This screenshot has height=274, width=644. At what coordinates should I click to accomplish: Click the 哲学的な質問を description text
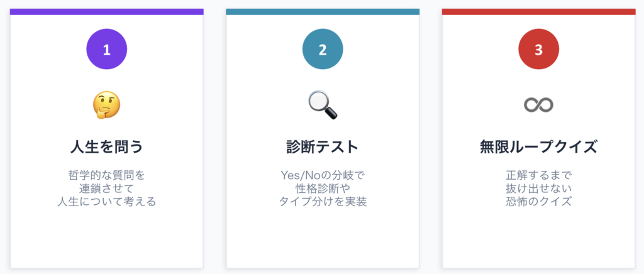106,175
